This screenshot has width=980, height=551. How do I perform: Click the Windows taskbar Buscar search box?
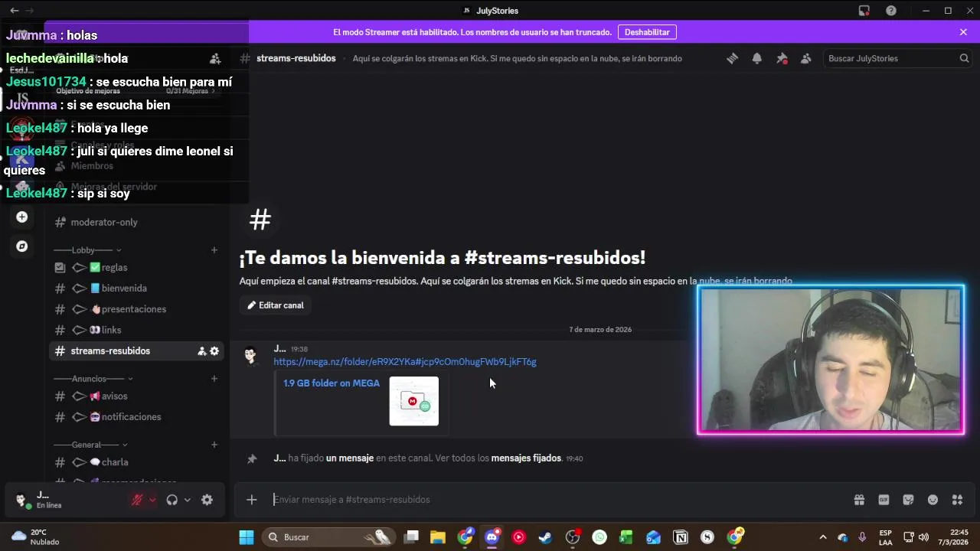[329, 537]
